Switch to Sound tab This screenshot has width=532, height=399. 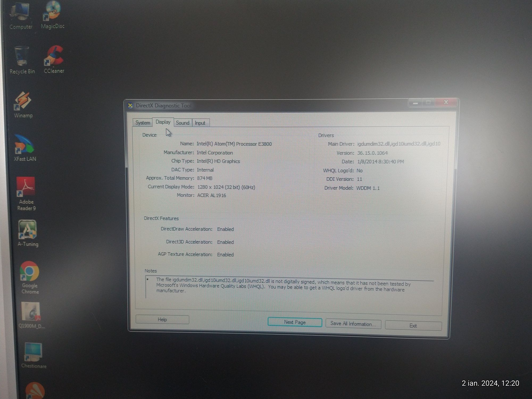[x=183, y=122]
